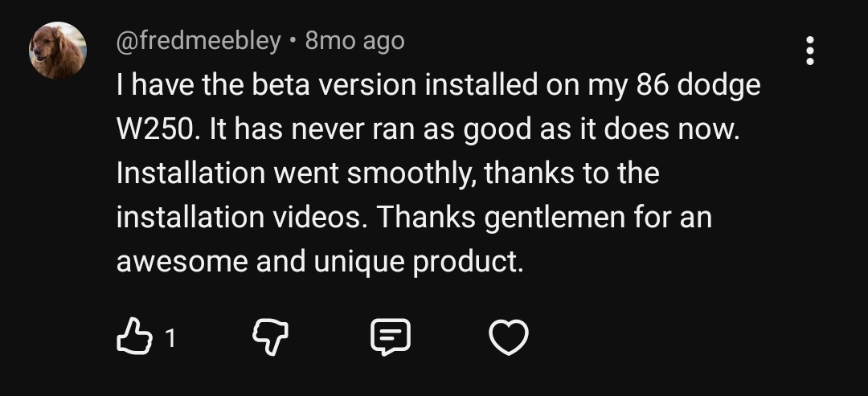Click the line starting 'Installation went smoothly'
The width and height of the screenshot is (868, 396).
[387, 174]
